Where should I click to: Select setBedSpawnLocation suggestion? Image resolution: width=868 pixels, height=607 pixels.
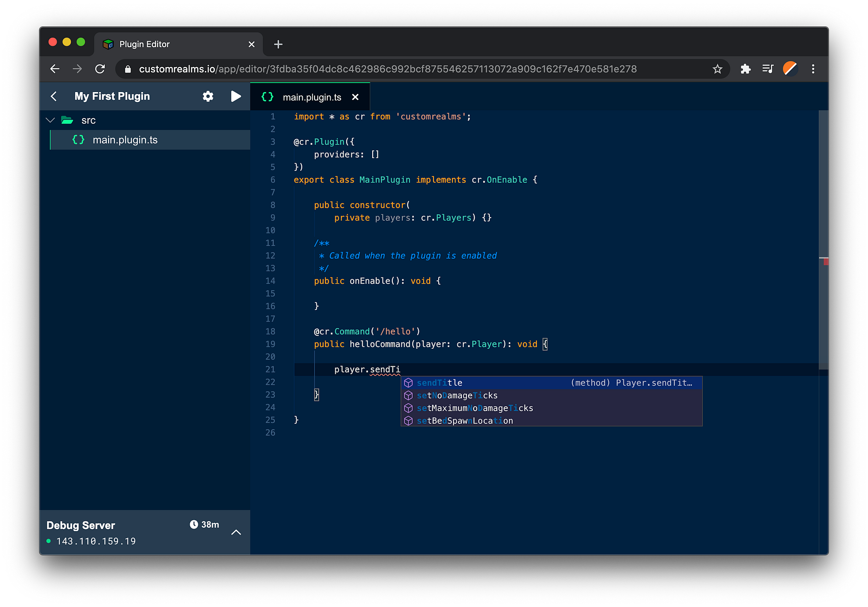coord(552,421)
